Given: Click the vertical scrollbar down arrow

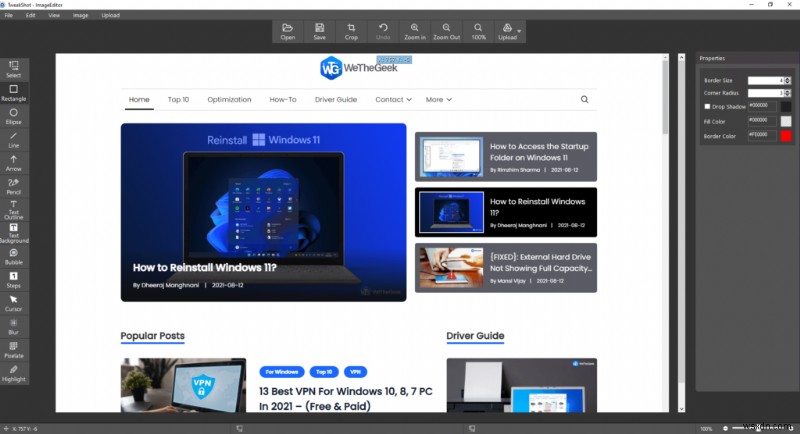Looking at the screenshot, I should [681, 409].
